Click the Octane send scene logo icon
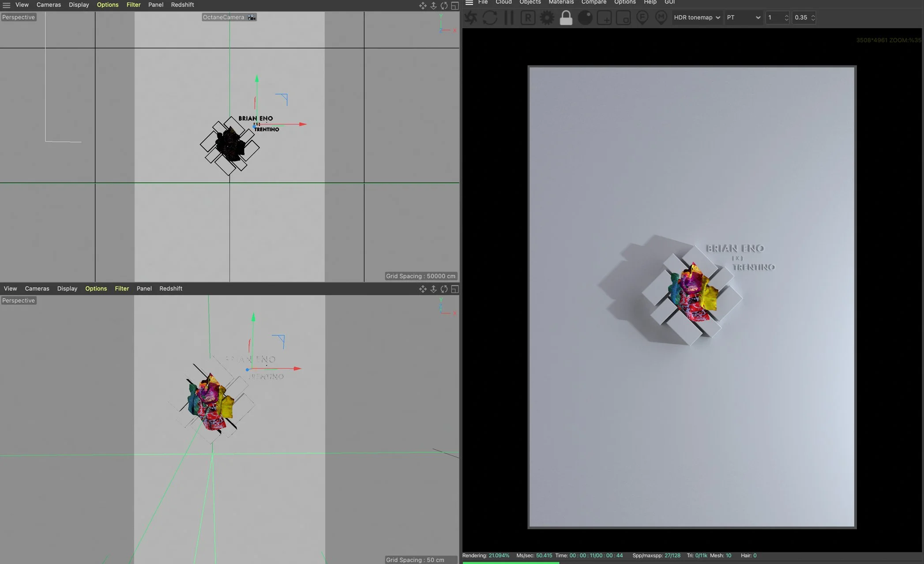Viewport: 924px width, 564px height. click(x=471, y=18)
